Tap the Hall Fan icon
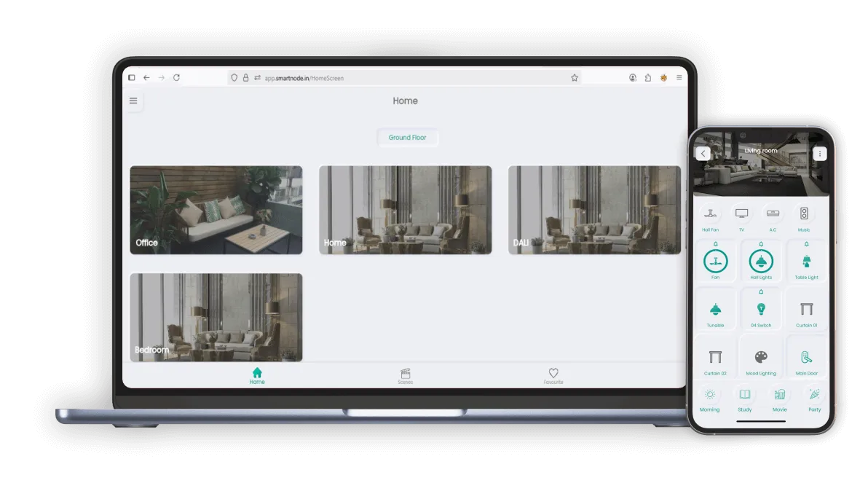The image size is (868, 483). click(710, 213)
